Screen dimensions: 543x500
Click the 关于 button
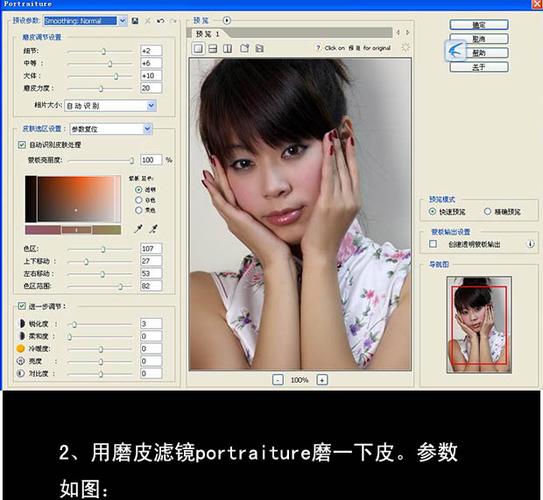[479, 67]
